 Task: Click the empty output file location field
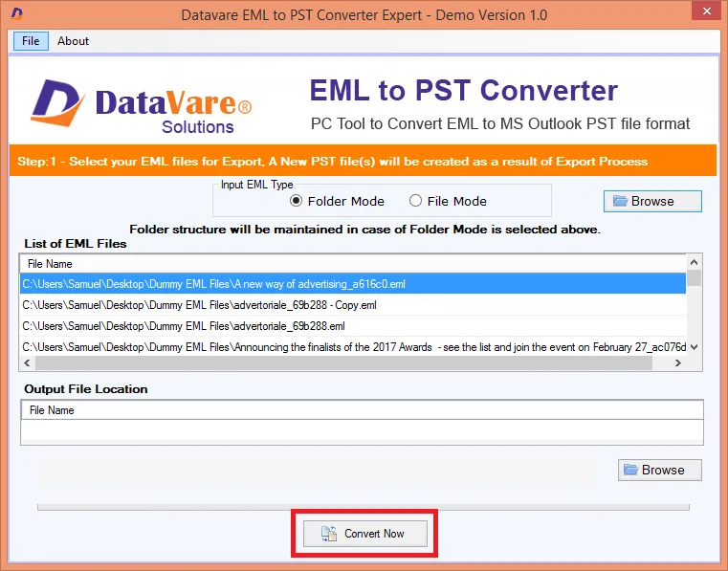(x=362, y=429)
